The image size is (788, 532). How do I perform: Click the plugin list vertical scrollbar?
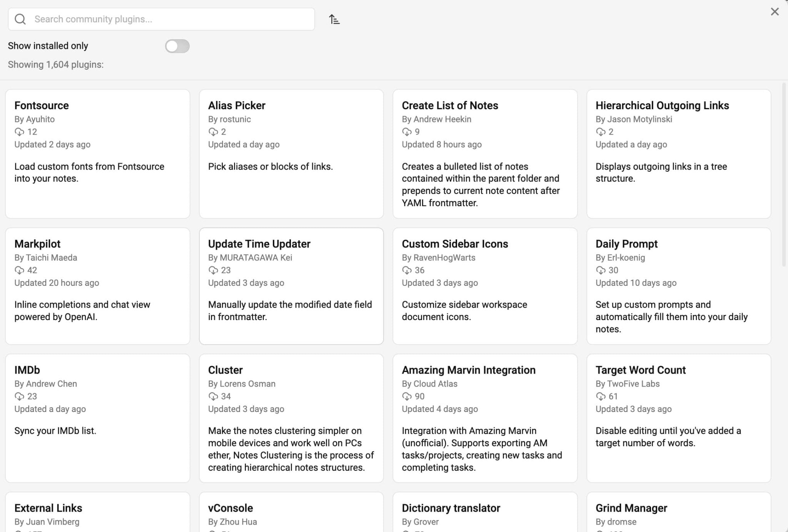[x=784, y=175]
